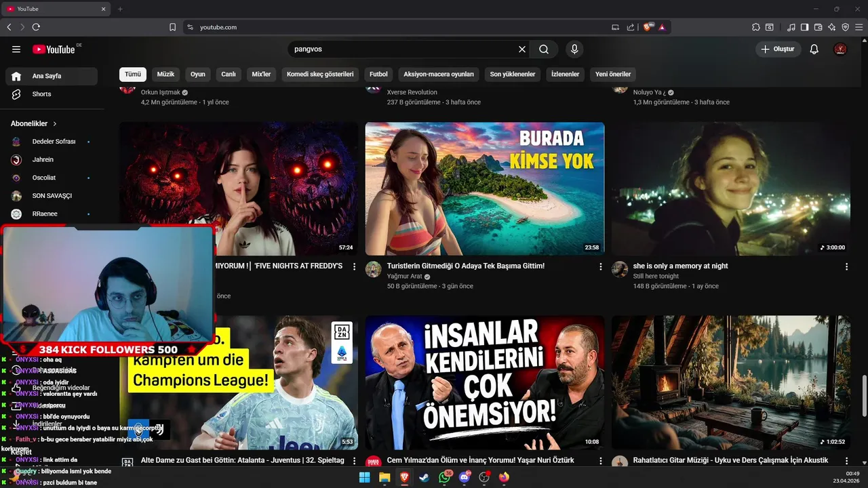
Task: Select the İzlenenler filter chip
Action: [566, 74]
